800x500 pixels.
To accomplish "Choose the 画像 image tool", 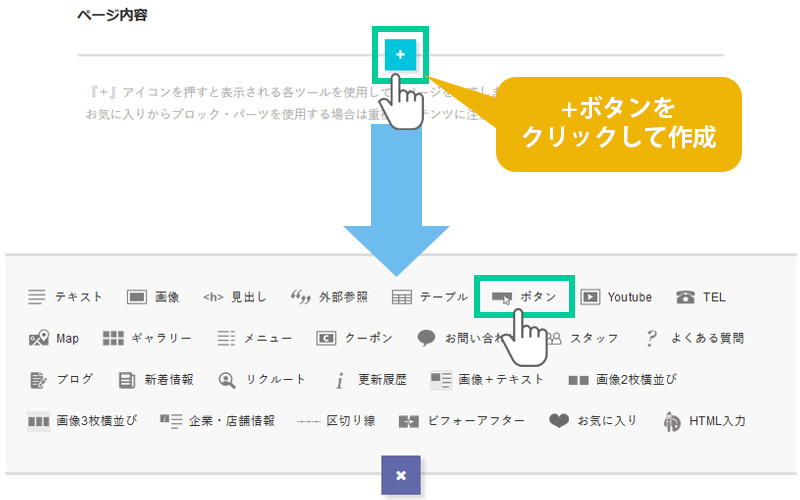I will click(153, 297).
